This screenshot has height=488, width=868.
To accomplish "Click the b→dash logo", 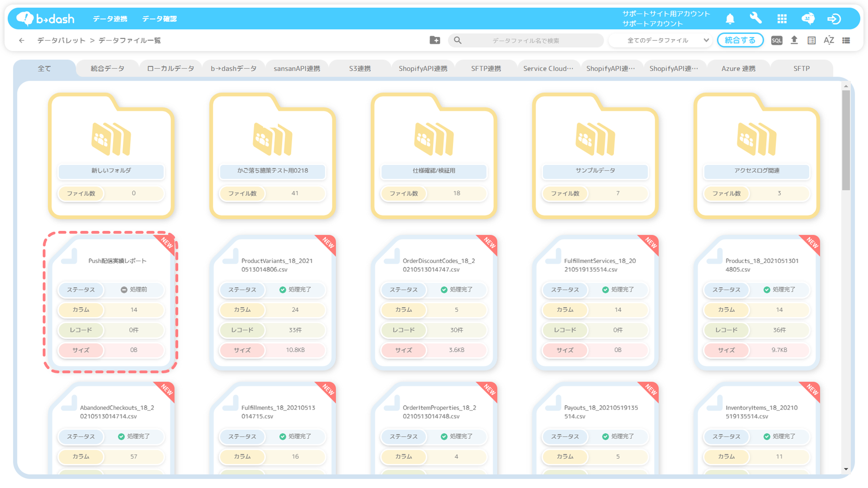I will pyautogui.click(x=45, y=18).
